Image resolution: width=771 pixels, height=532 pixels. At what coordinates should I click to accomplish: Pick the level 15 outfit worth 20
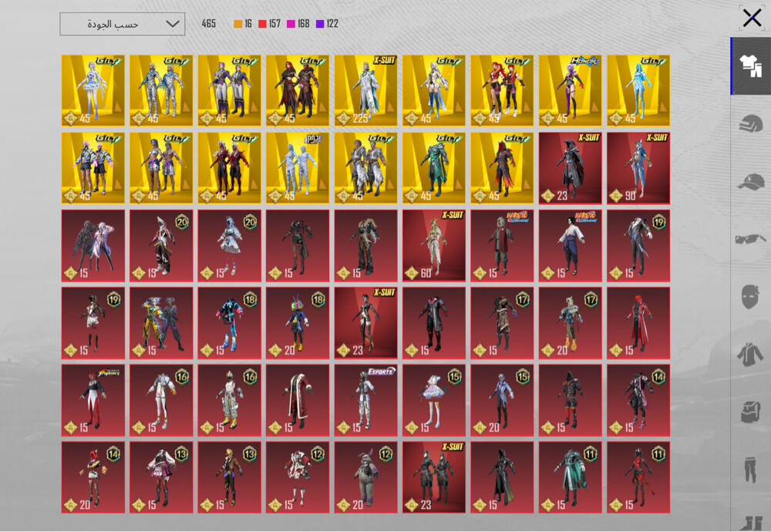(502, 400)
